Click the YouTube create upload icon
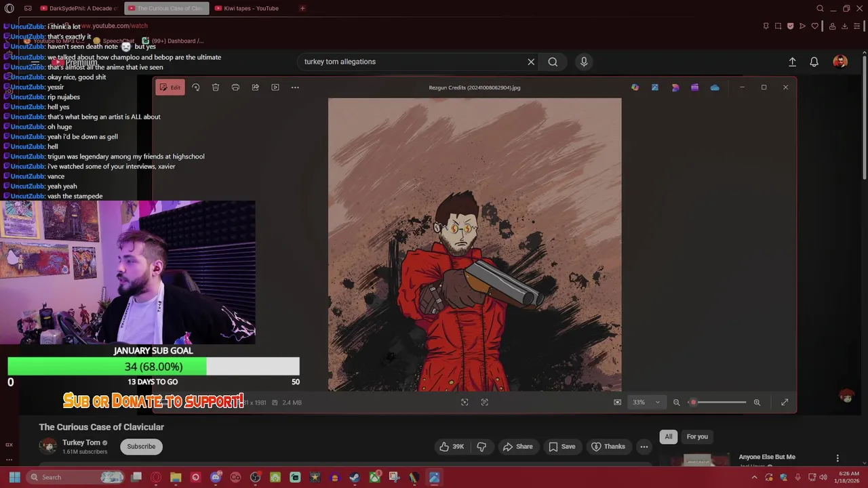Screen dimensions: 868x488 792,62
